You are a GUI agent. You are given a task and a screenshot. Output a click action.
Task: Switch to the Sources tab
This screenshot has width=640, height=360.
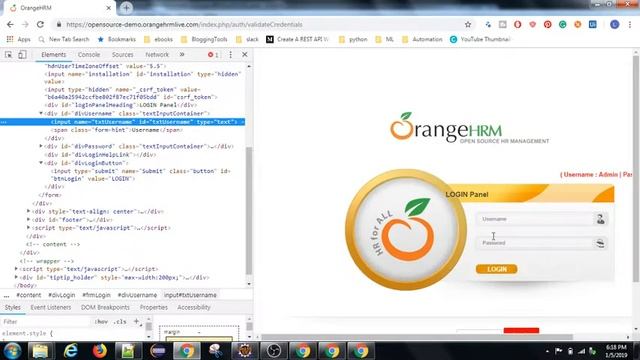click(122, 54)
